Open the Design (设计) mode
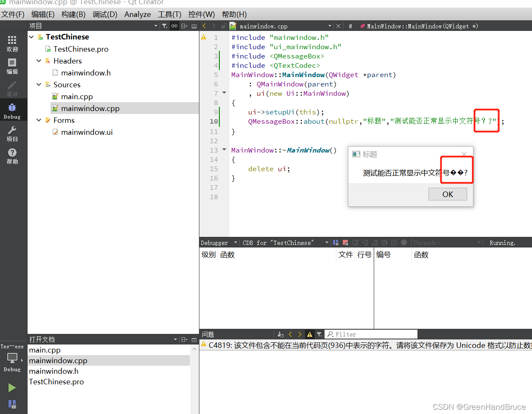The width and height of the screenshot is (532, 414). (12, 89)
